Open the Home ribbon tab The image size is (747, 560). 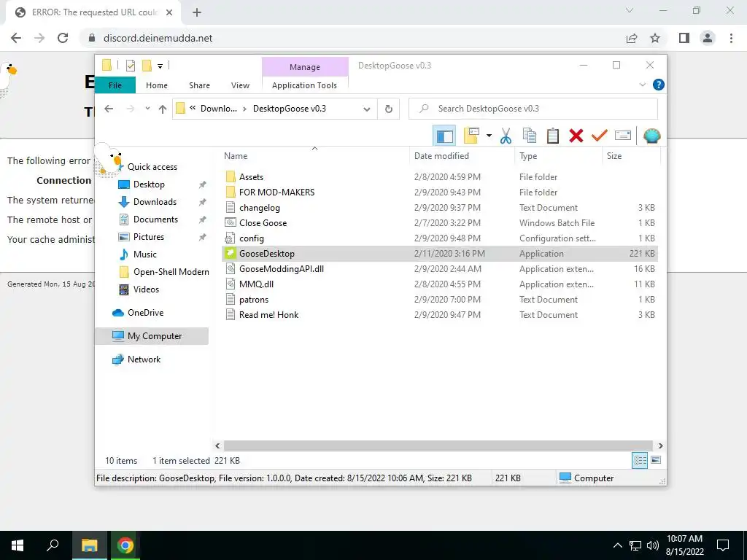tap(157, 85)
